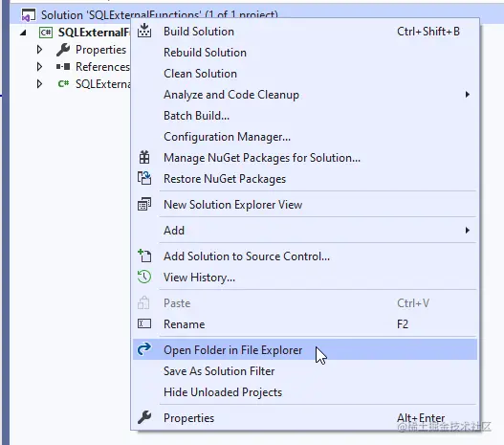This screenshot has width=504, height=445.
Task: Choose Rebuild Solution
Action: click(x=305, y=53)
